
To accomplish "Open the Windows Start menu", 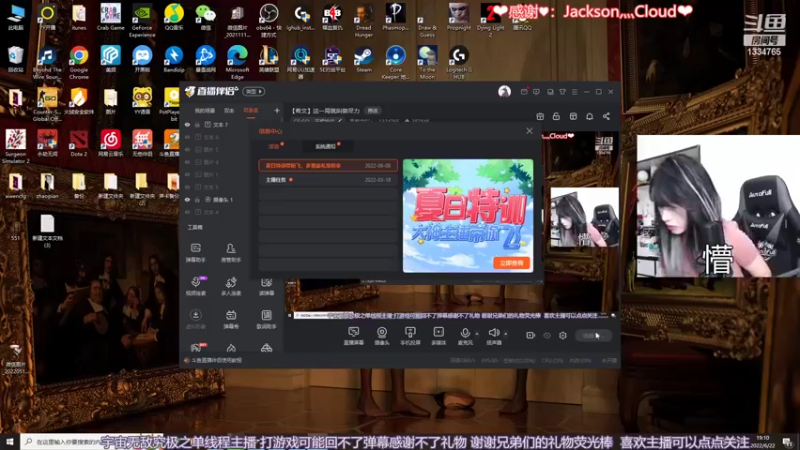I will coord(10,442).
